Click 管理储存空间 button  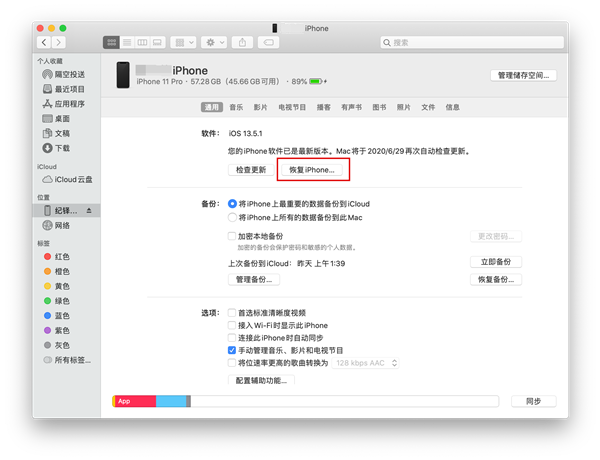(x=523, y=75)
